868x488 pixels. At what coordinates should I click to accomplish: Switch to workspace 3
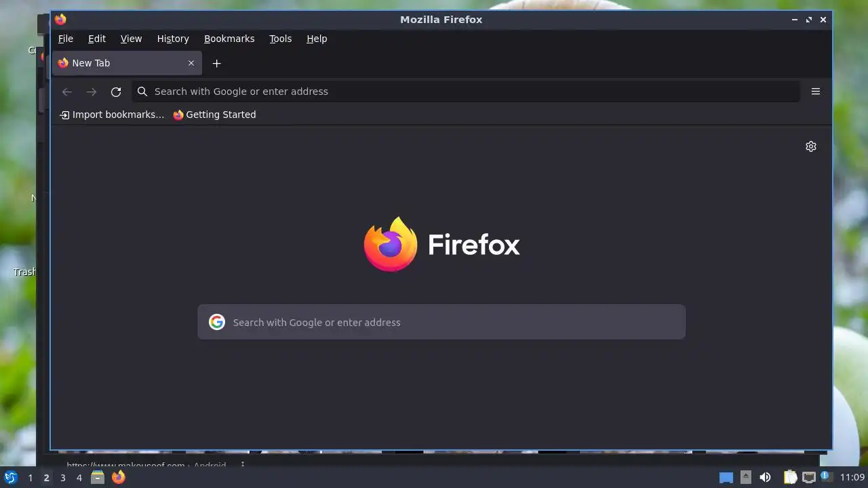pos(62,478)
